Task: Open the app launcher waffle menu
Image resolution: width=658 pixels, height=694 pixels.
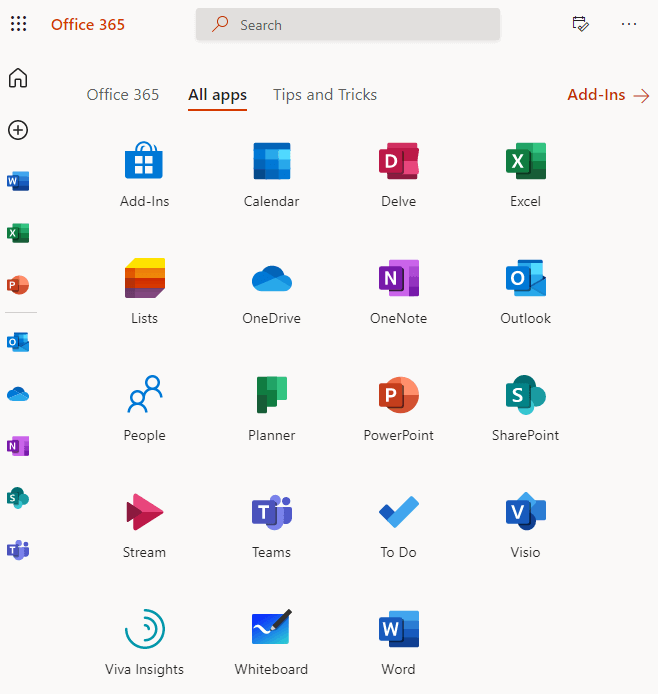Action: [18, 24]
